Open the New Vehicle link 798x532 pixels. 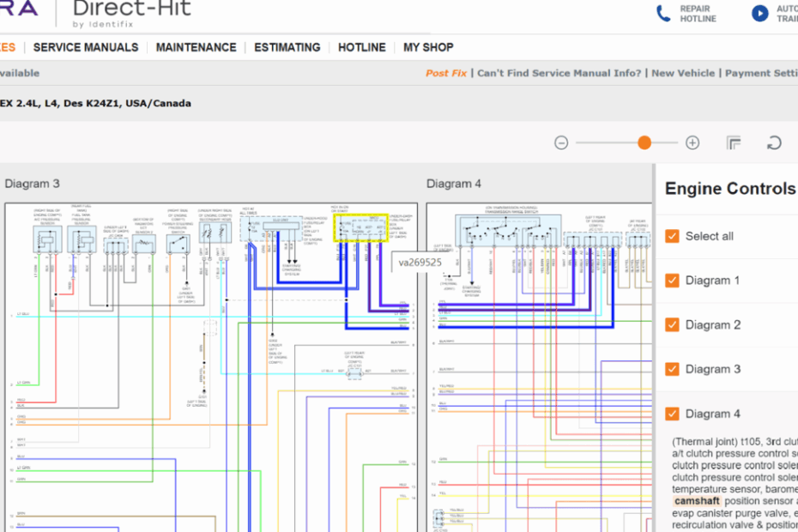tap(683, 73)
